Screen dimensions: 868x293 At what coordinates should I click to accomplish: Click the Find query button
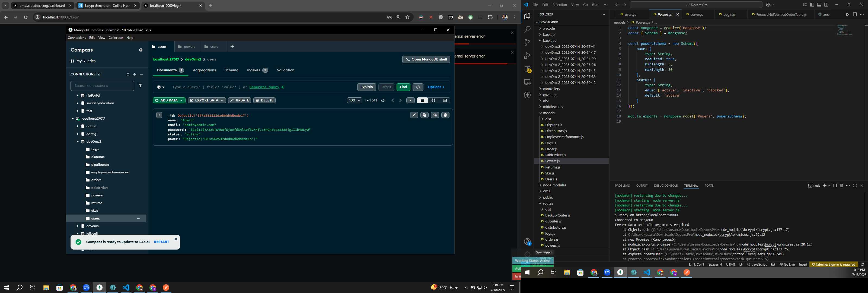[x=403, y=87]
